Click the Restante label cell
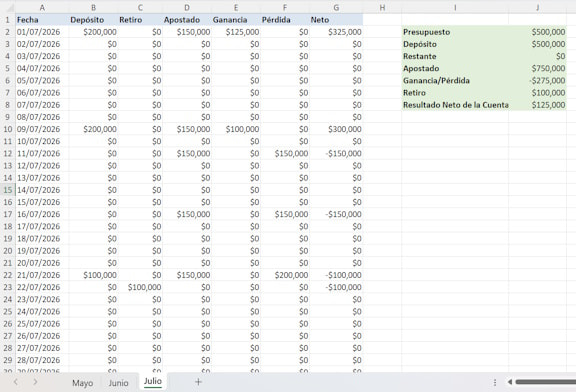 tap(455, 56)
